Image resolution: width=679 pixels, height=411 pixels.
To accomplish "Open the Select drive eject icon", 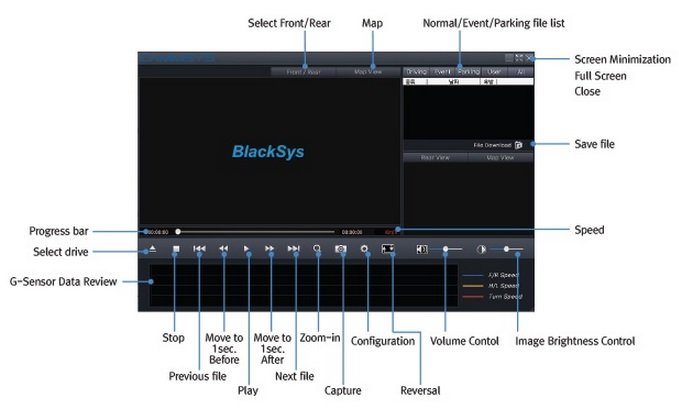I will [x=152, y=249].
